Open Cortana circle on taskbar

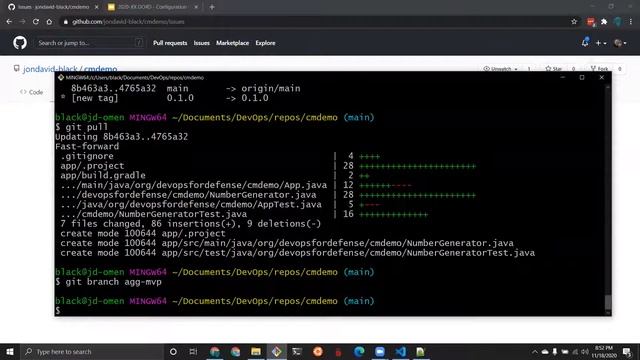click(x=173, y=351)
